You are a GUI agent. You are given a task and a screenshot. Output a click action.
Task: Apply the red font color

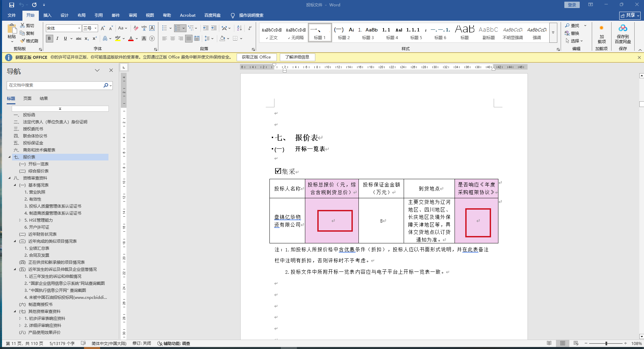(x=131, y=38)
